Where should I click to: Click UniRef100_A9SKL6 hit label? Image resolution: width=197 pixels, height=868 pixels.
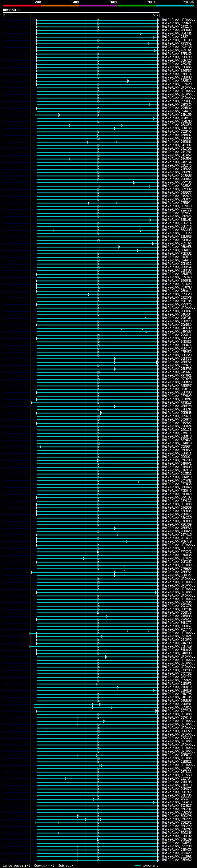[x=177, y=402]
